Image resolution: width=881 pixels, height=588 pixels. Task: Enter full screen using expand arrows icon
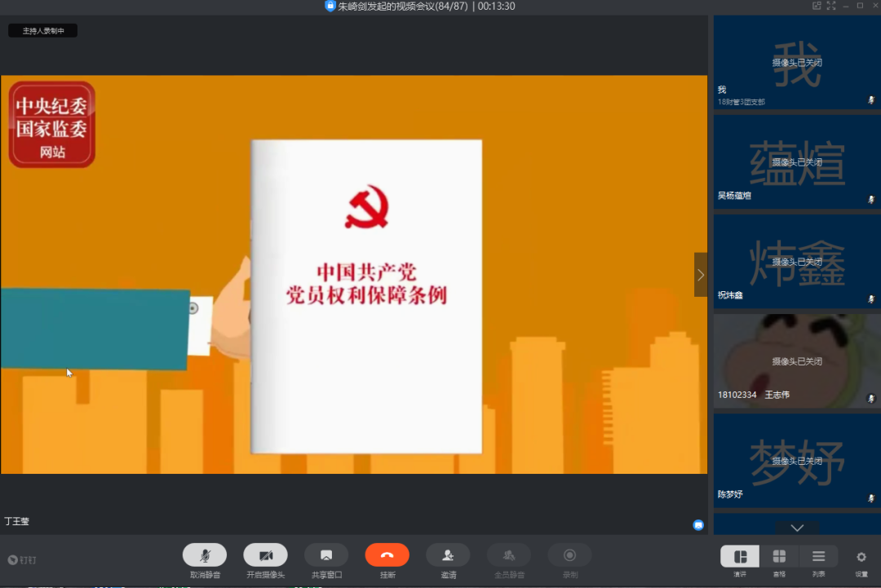(831, 6)
